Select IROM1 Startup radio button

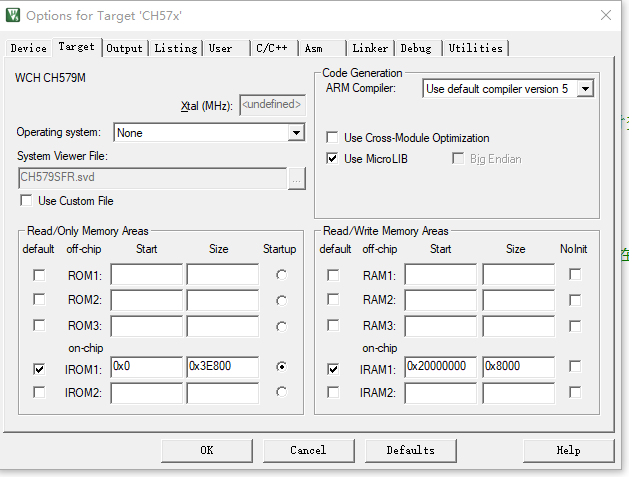click(282, 367)
